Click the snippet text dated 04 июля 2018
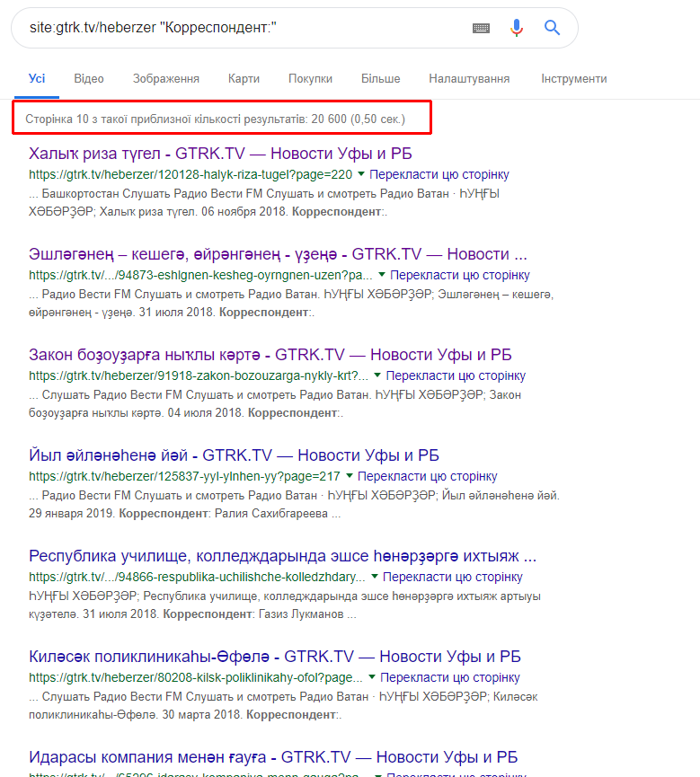The image size is (700, 777). coord(275,404)
